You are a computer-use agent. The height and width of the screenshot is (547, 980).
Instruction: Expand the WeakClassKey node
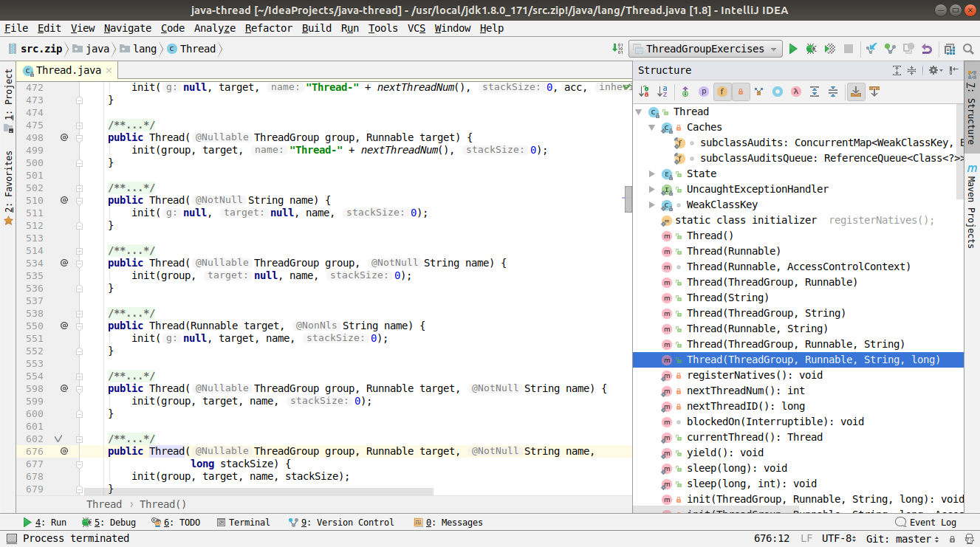[x=651, y=204]
